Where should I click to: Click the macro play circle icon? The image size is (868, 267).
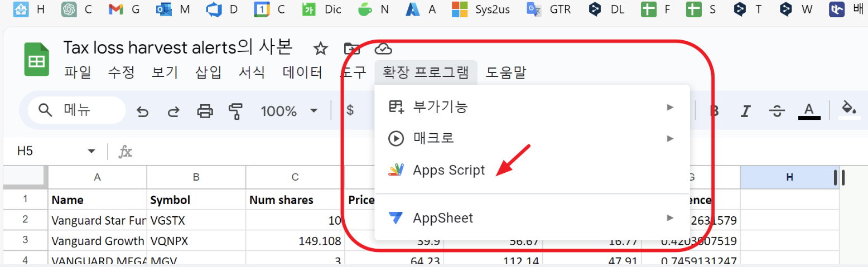point(396,138)
